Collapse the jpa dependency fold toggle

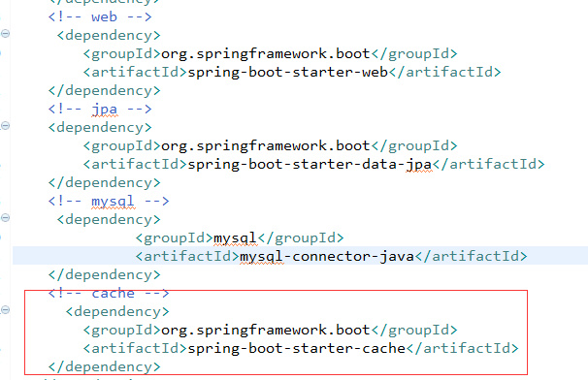click(x=5, y=126)
